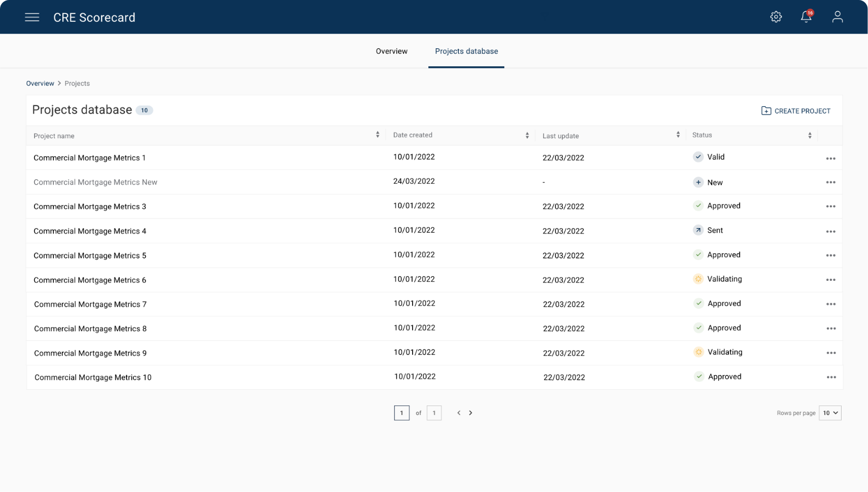Open actions menu for Commercial Mortgage Metrics 1

[830, 158]
